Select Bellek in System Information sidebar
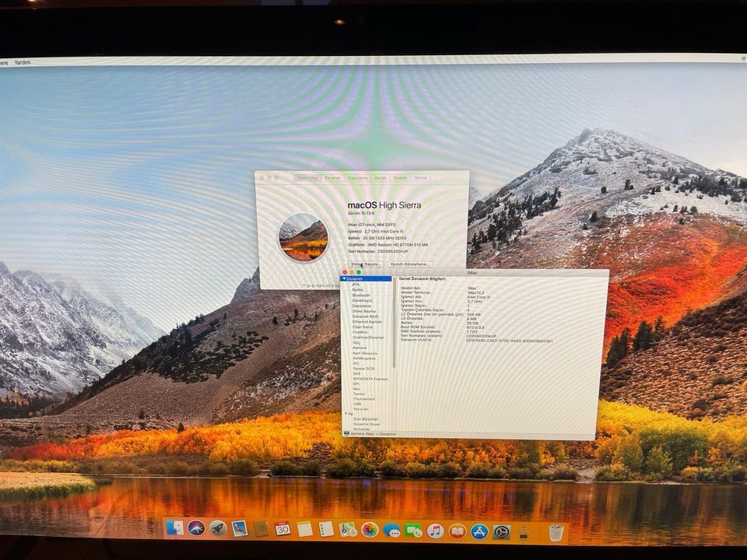This screenshot has width=747, height=560. [357, 290]
